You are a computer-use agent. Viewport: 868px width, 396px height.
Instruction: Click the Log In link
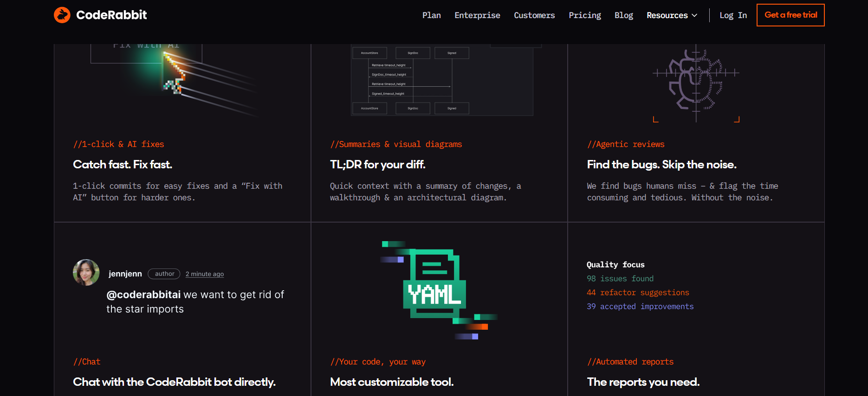click(733, 15)
